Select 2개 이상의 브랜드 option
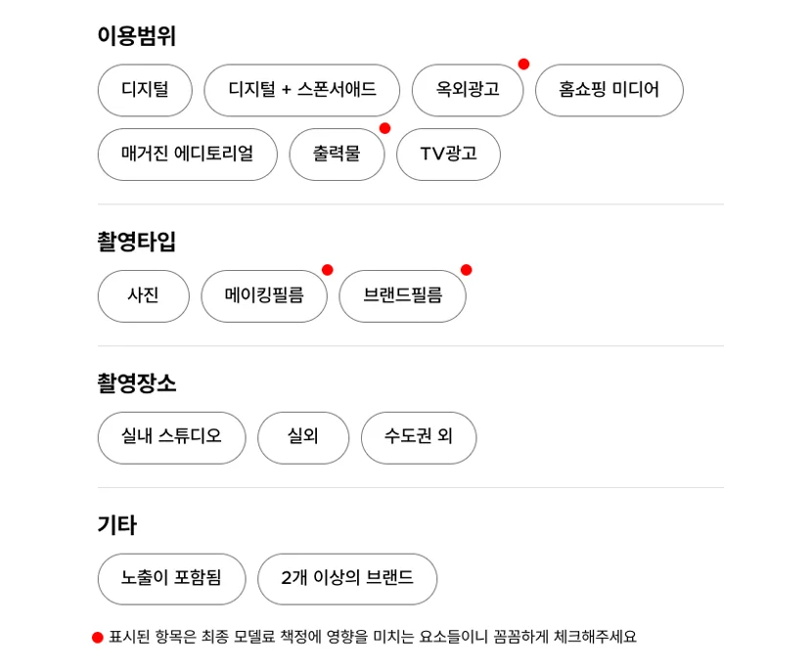 346,579
